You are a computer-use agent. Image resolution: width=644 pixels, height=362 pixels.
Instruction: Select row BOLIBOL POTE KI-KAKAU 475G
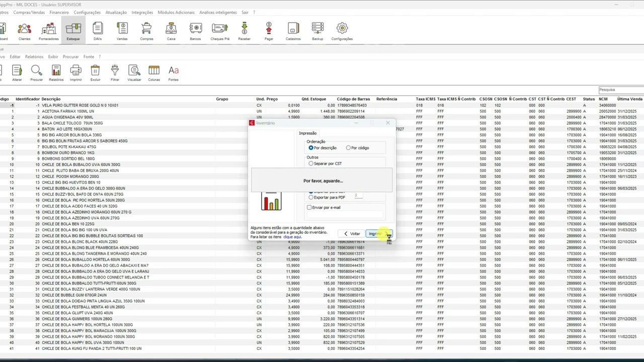pos(322,147)
